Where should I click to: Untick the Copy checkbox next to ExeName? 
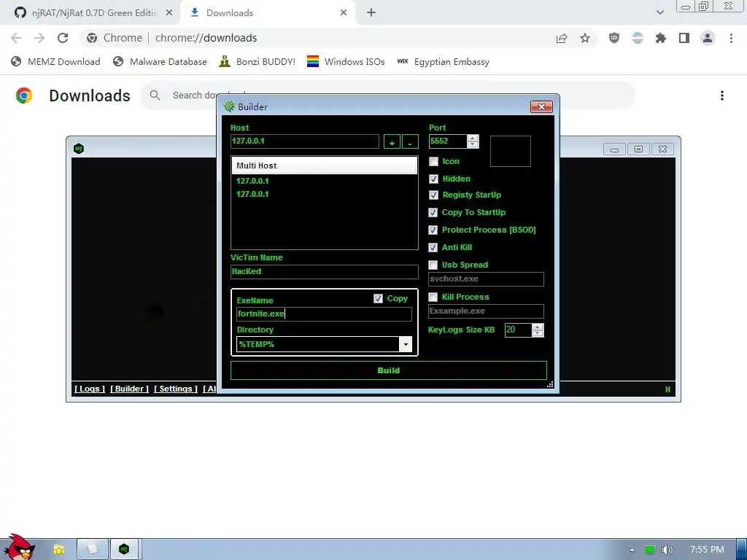pyautogui.click(x=379, y=298)
